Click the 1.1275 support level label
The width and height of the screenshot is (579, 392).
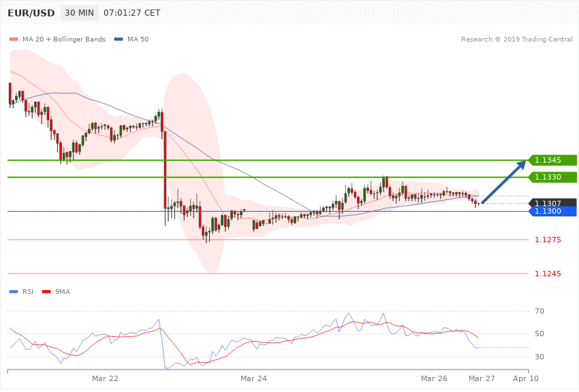click(548, 240)
